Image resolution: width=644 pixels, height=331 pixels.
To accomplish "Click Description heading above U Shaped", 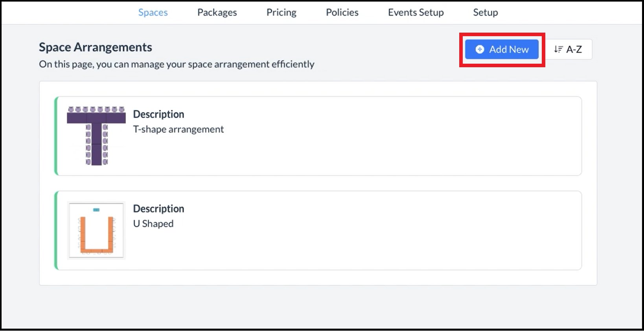I will pos(158,209).
